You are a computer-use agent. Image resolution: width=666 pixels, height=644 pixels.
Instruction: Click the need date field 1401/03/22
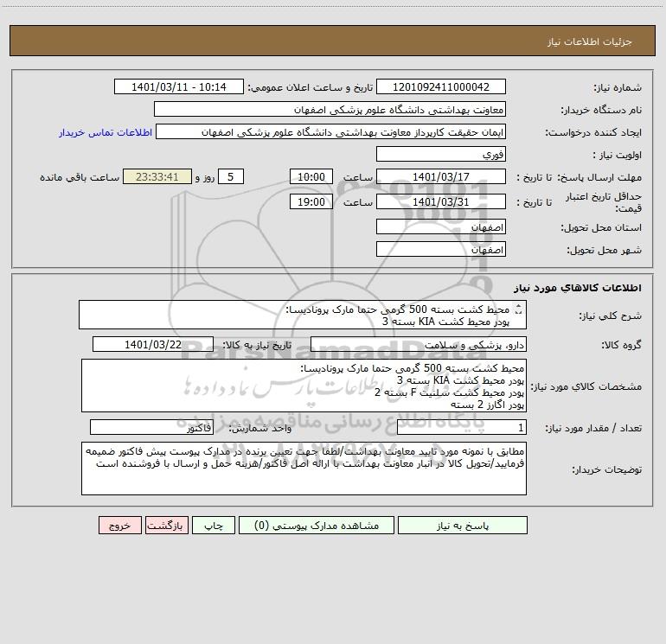point(153,345)
